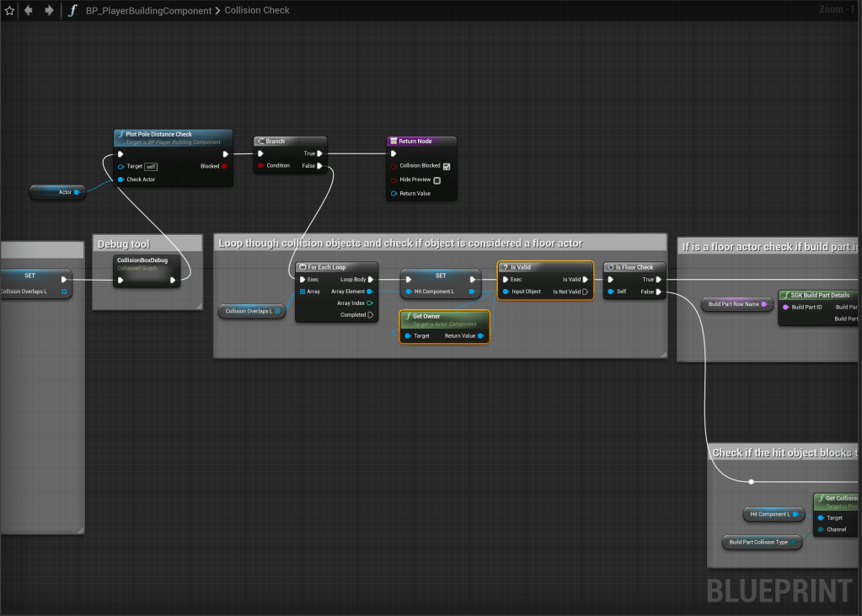
Task: Click the Return Value pin on Return Node
Action: 393,194
